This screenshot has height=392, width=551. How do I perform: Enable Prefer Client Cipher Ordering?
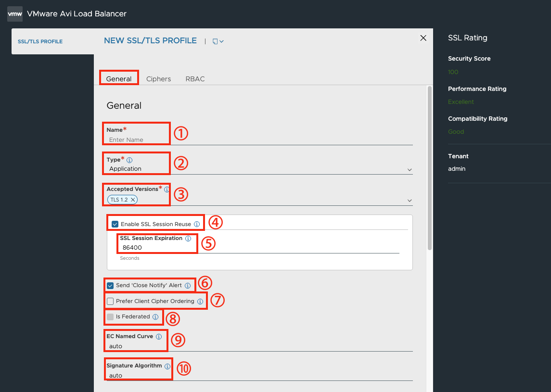click(110, 302)
